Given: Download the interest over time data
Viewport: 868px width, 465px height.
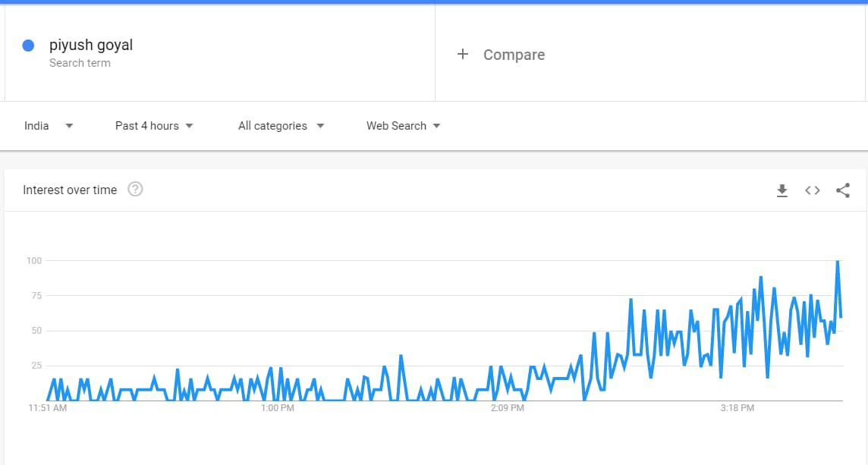Looking at the screenshot, I should point(782,190).
